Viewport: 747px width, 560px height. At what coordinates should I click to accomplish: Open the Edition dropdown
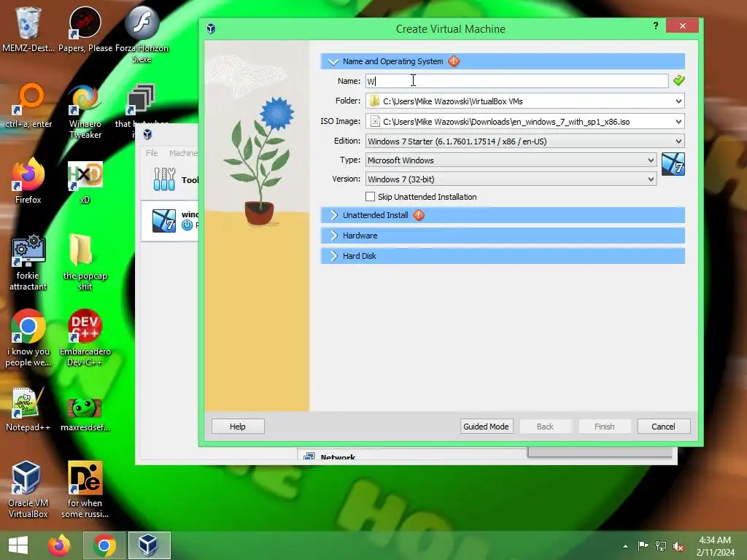point(678,141)
